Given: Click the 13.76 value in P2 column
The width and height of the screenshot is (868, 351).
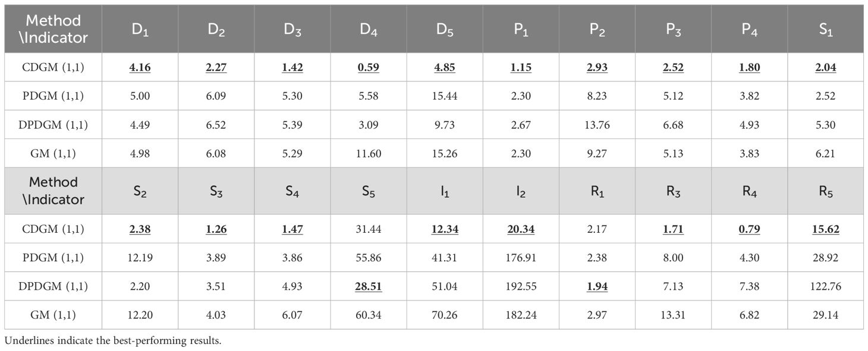Looking at the screenshot, I should [x=596, y=125].
